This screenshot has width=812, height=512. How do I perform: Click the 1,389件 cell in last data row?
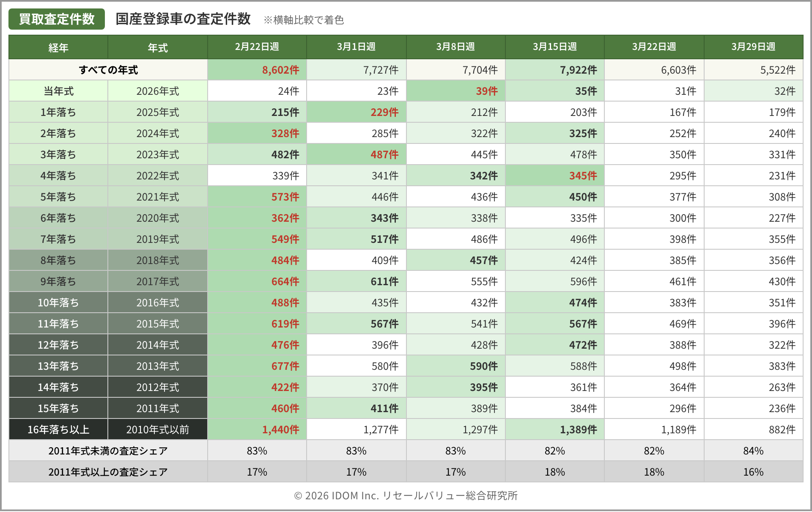(x=578, y=429)
